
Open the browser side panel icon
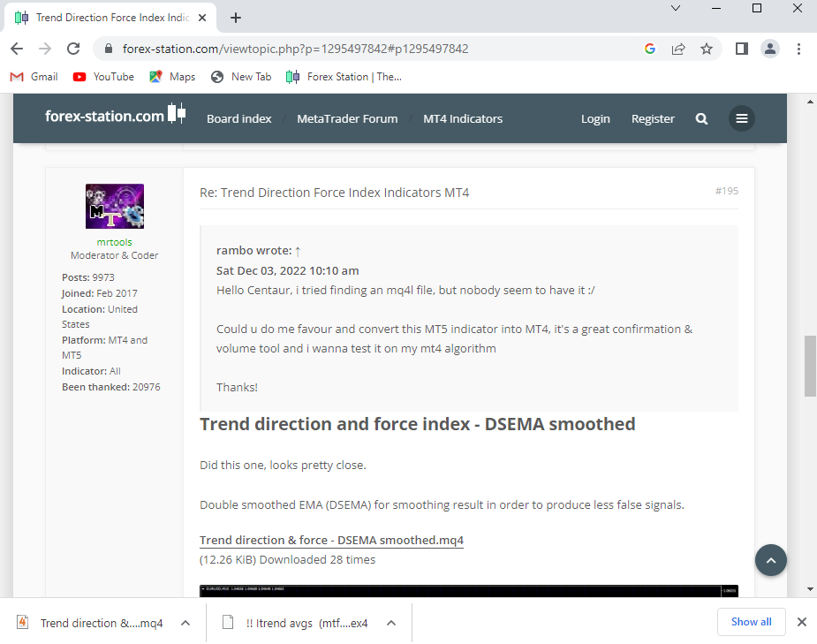[741, 49]
